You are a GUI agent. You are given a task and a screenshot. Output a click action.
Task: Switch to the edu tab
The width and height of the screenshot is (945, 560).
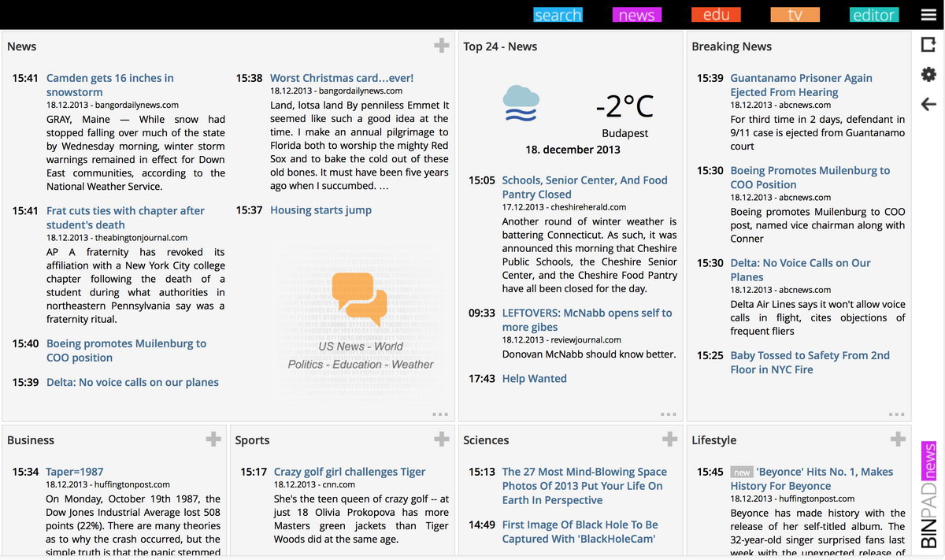[x=716, y=15]
